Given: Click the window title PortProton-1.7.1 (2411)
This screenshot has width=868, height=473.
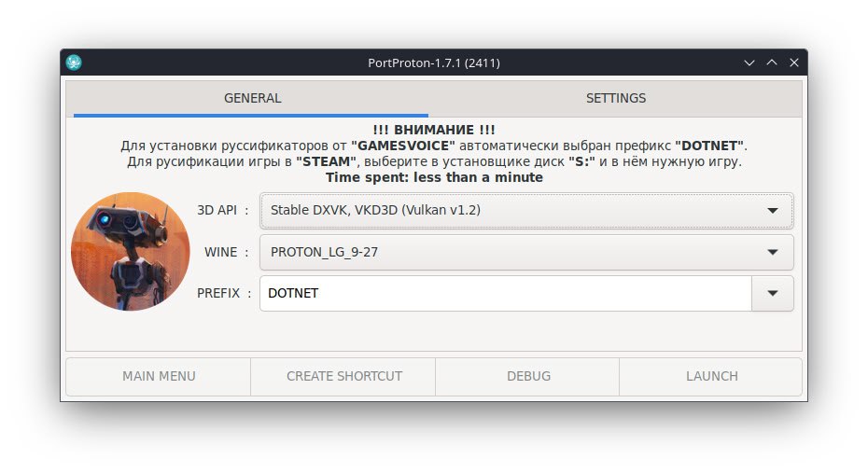Looking at the screenshot, I should pyautogui.click(x=433, y=63).
